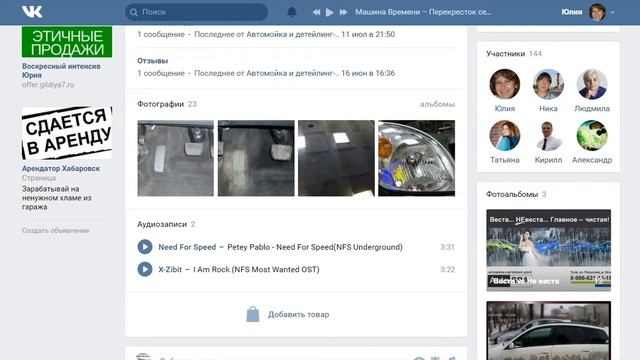Open member Александр's avatar
The width and height of the screenshot is (640, 360).
point(592,136)
